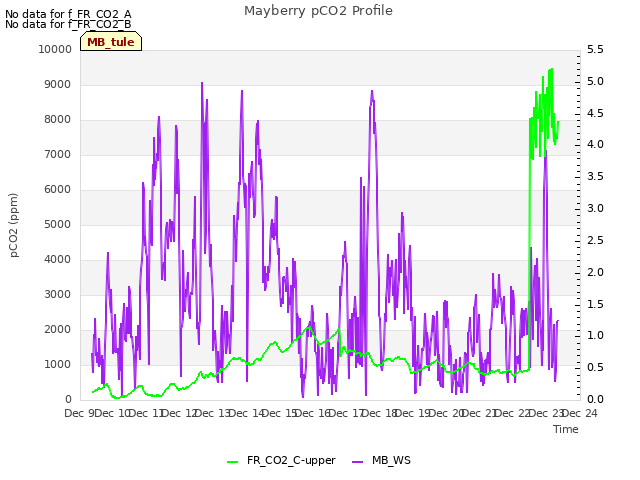Click the Dec 9 x-axis label
640x480 pixels.
click(79, 413)
